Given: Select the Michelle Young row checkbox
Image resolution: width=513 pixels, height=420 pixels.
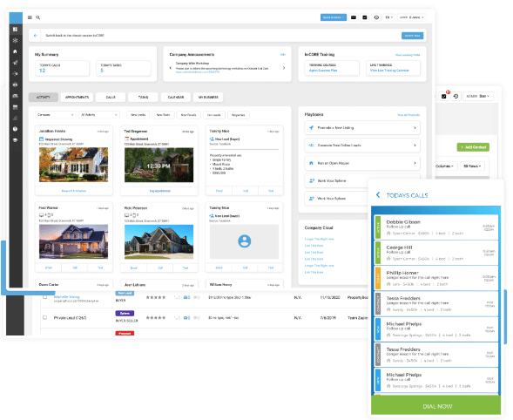Looking at the screenshot, I should click(44, 297).
